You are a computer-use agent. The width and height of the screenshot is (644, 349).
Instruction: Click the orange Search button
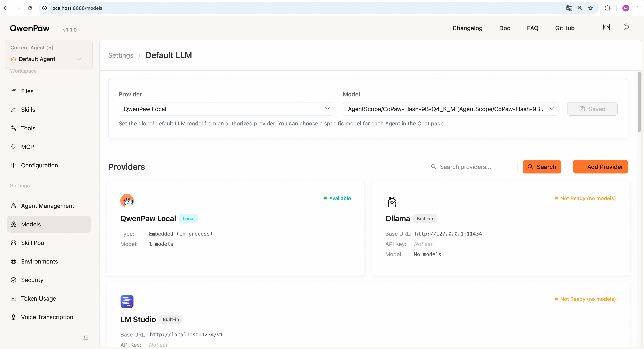(x=542, y=167)
